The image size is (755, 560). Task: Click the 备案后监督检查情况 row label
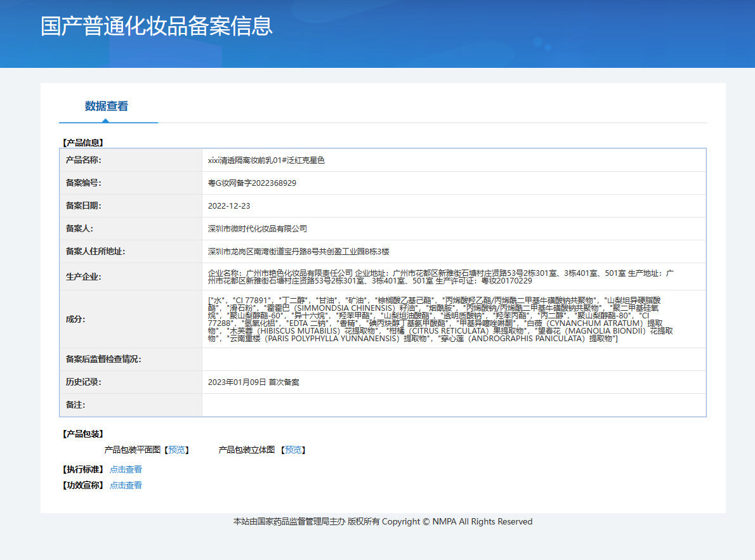pyautogui.click(x=103, y=360)
